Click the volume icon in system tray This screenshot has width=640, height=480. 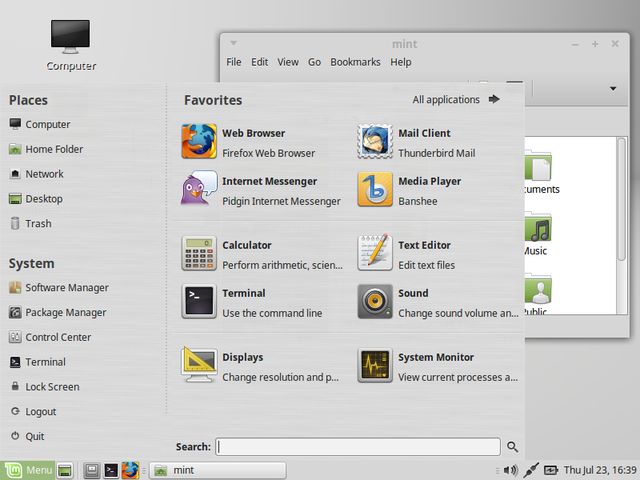click(510, 470)
